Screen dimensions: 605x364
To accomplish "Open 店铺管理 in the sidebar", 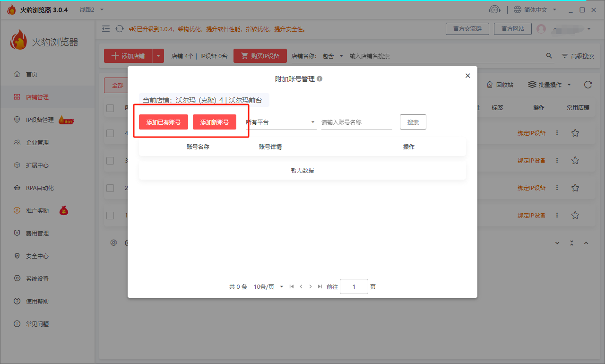I will [37, 97].
